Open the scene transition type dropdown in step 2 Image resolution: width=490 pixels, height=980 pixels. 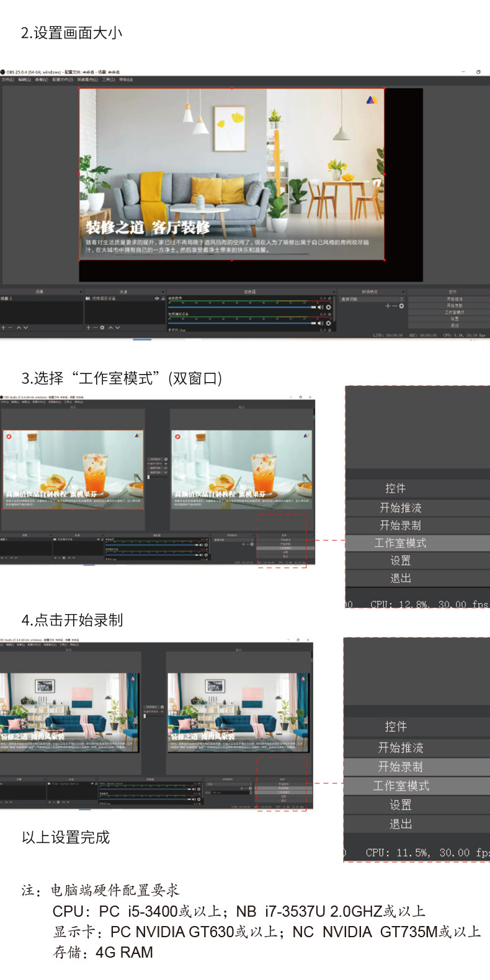(372, 299)
